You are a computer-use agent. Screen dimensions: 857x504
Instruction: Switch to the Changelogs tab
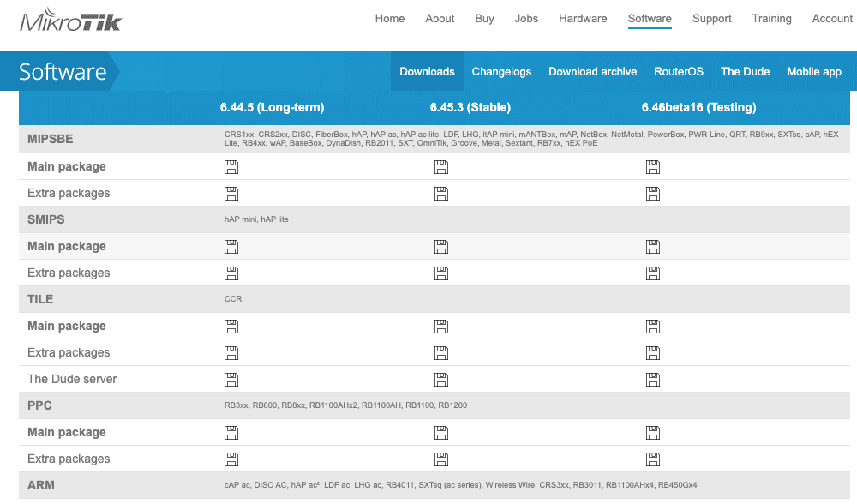click(x=501, y=72)
